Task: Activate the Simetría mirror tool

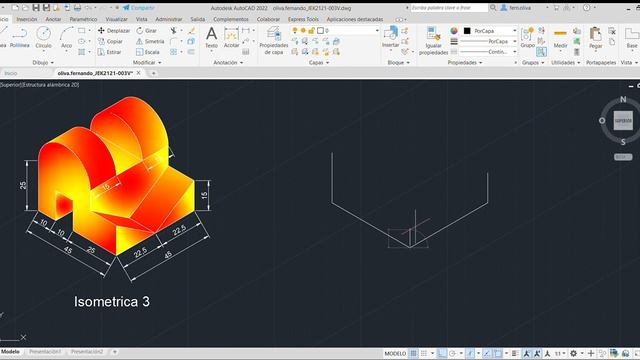Action: 150,41
